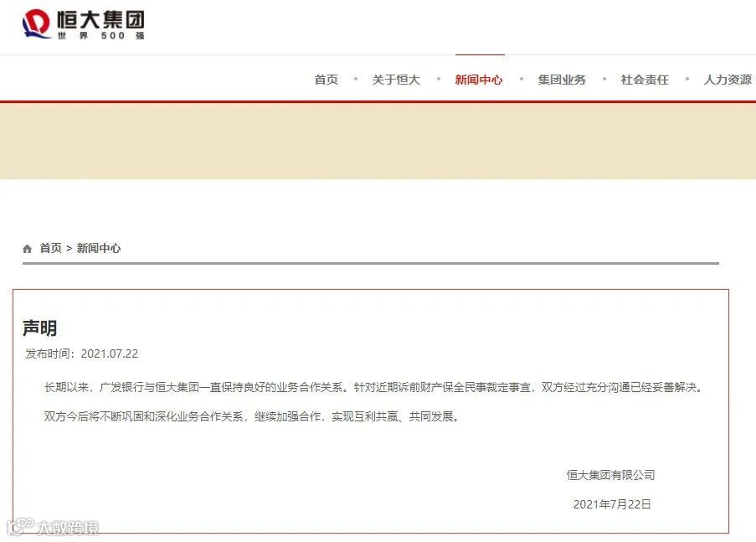The width and height of the screenshot is (756, 542).
Task: Click the 声明 article title
Action: (40, 328)
